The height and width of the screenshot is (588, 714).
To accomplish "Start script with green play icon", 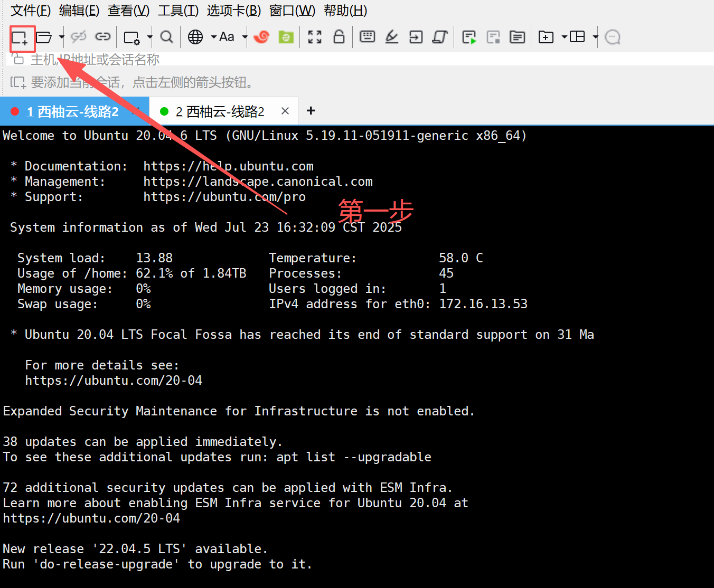I will click(x=468, y=37).
